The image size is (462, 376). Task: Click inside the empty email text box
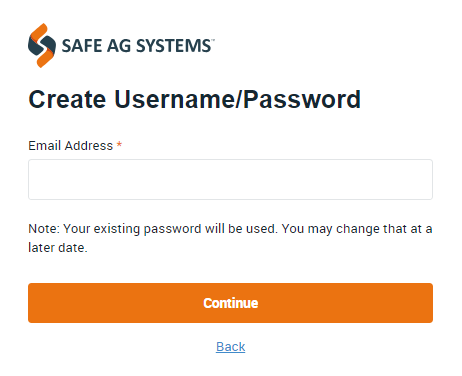click(230, 179)
